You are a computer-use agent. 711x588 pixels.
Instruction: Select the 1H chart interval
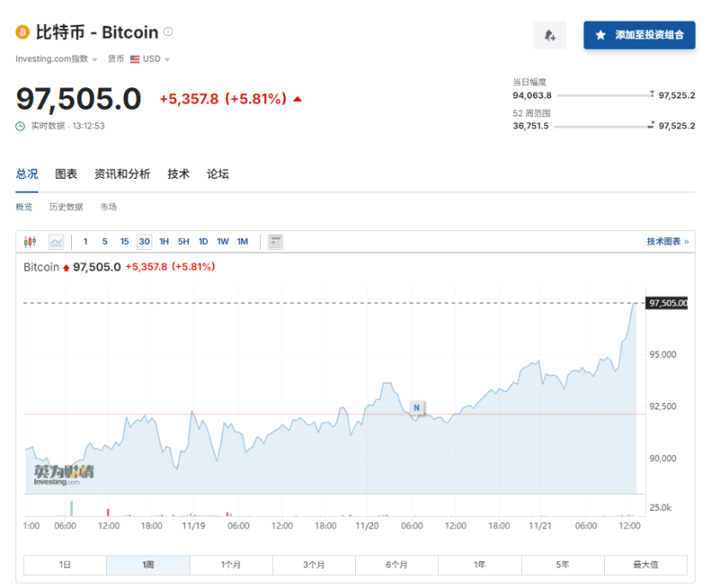tap(164, 242)
